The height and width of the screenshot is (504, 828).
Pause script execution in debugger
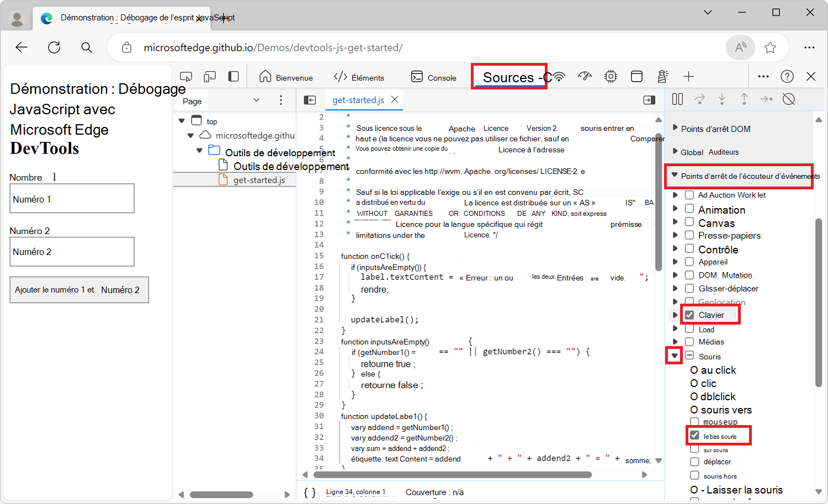(677, 99)
